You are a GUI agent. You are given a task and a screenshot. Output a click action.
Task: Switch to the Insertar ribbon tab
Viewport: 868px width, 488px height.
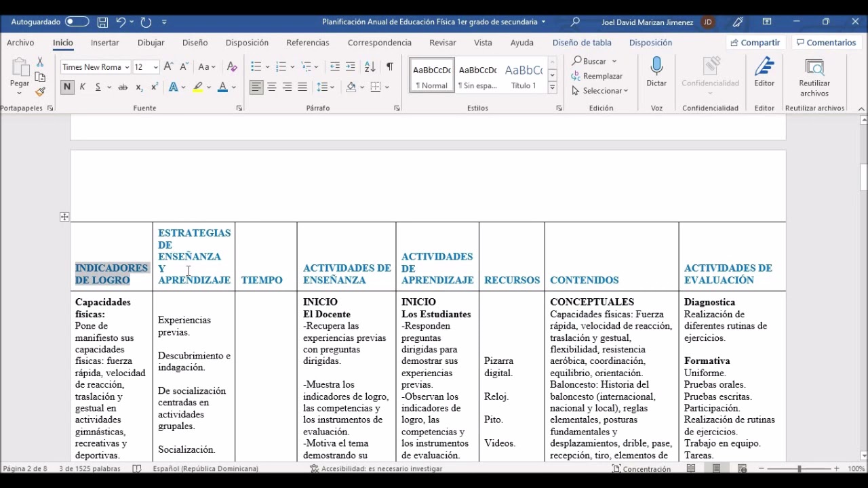coord(104,42)
